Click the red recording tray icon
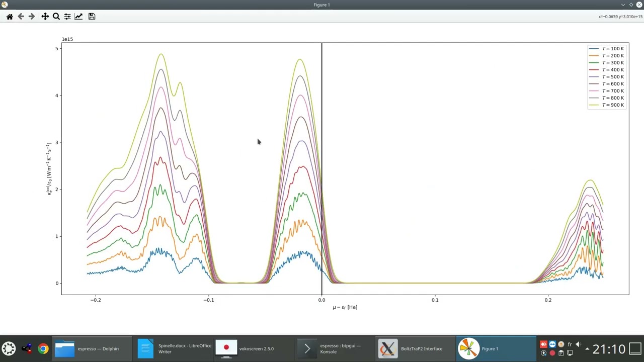This screenshot has height=362, width=644. (x=552, y=353)
